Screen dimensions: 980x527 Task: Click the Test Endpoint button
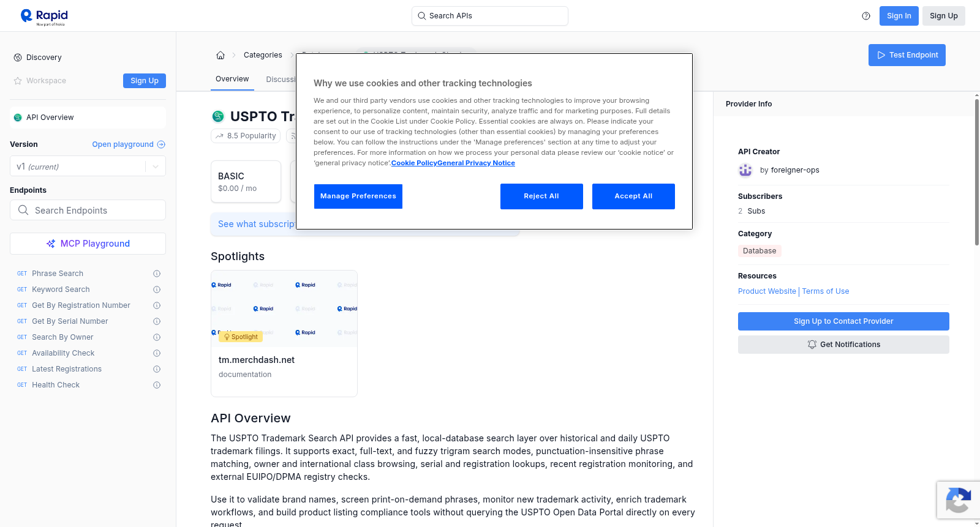(907, 55)
